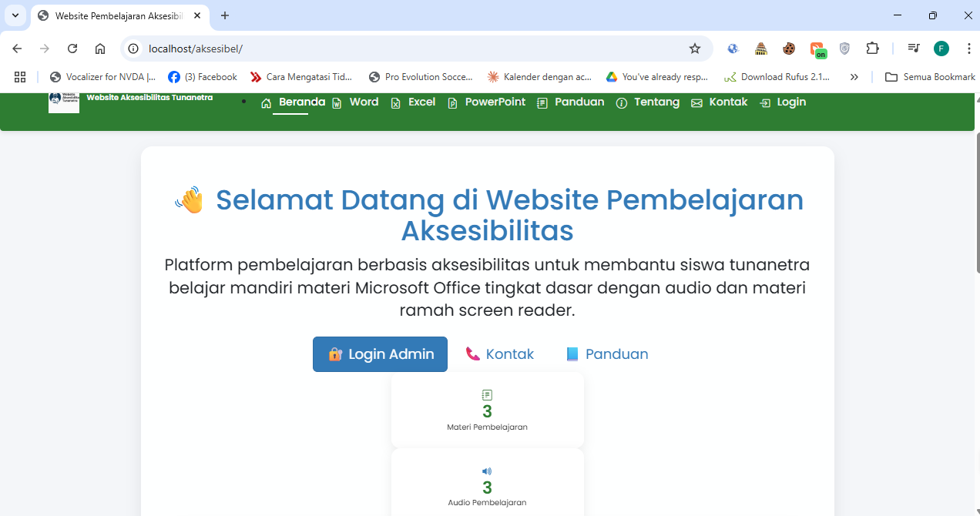The height and width of the screenshot is (516, 980).
Task: Click the Word file icon in navbar
Action: [337, 103]
